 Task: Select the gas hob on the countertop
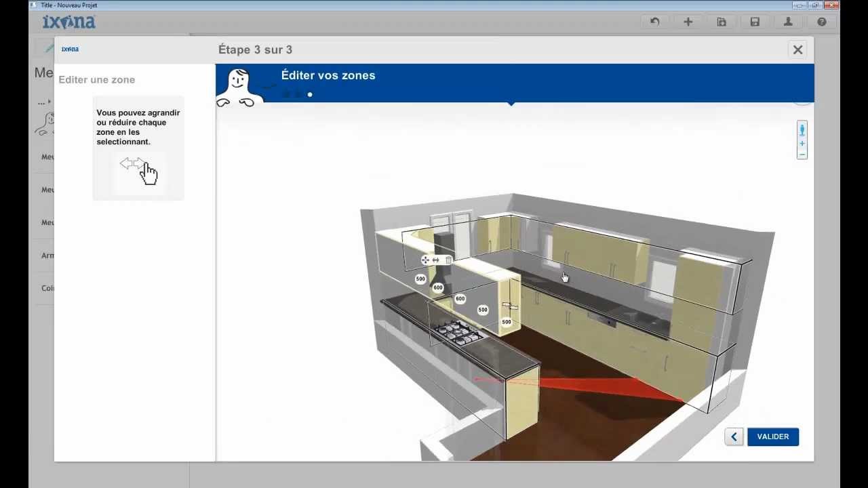coord(459,331)
